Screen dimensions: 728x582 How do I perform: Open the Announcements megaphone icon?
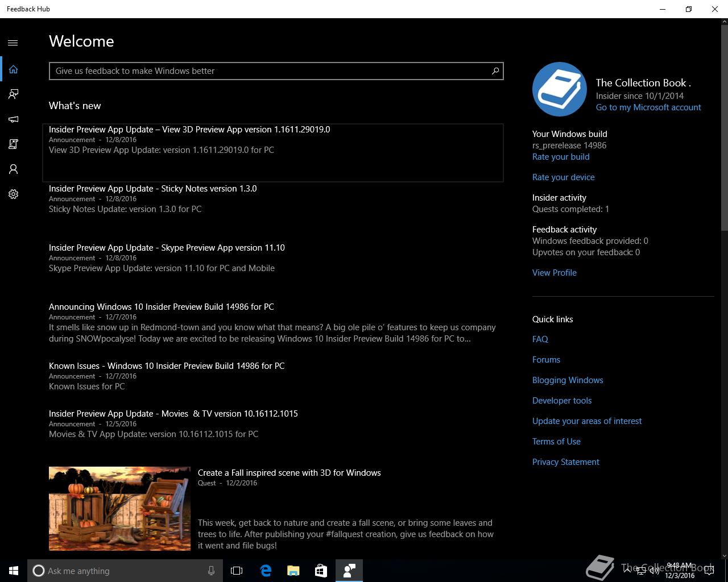[13, 119]
